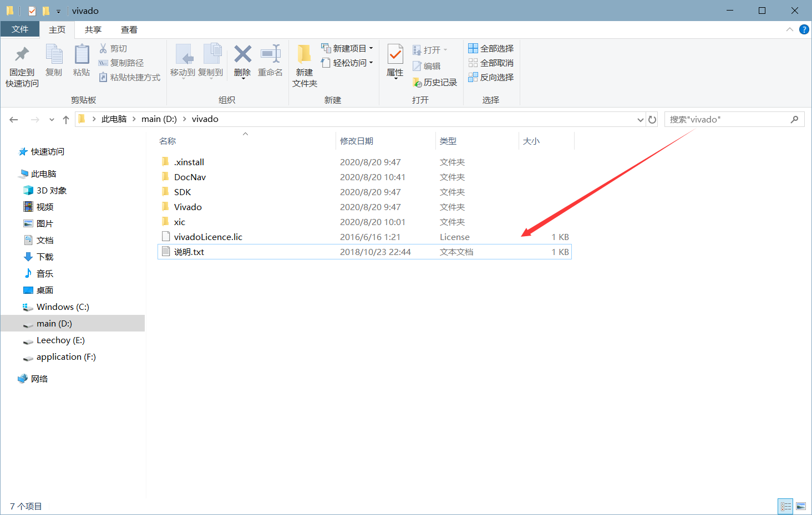Pin to Quick access (固定到快速访问)
This screenshot has height=515, width=812.
(22, 66)
